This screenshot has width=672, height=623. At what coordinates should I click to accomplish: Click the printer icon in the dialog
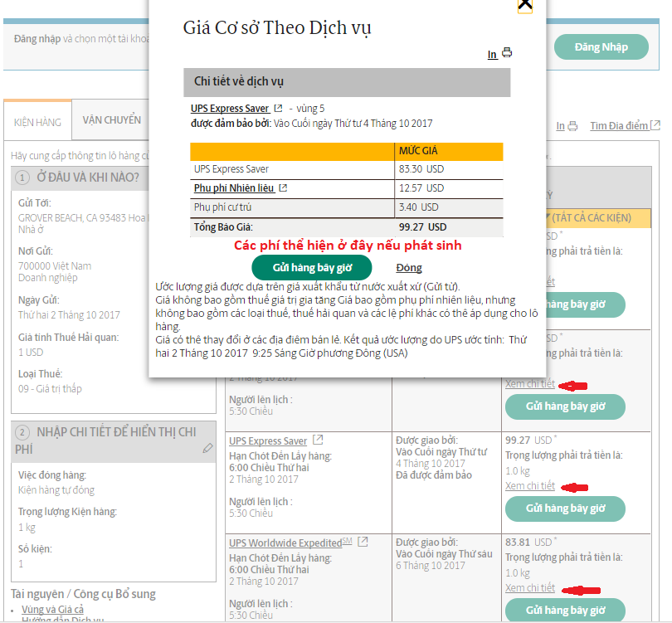(507, 53)
